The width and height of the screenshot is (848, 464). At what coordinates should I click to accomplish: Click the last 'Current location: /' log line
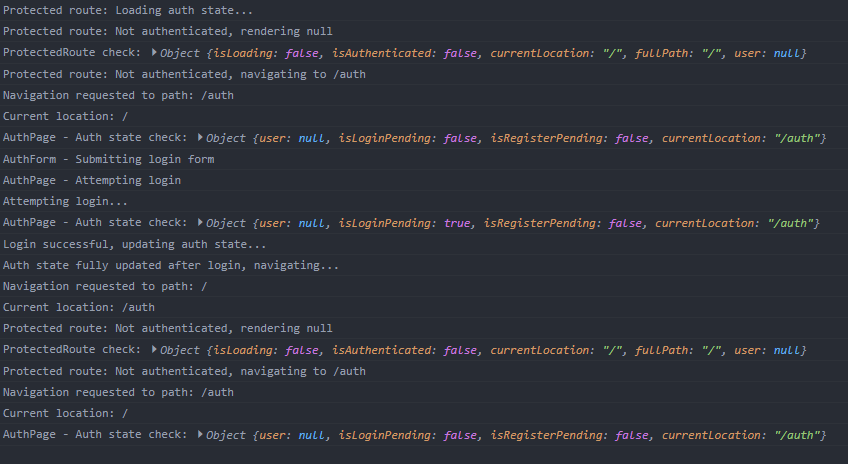66,413
